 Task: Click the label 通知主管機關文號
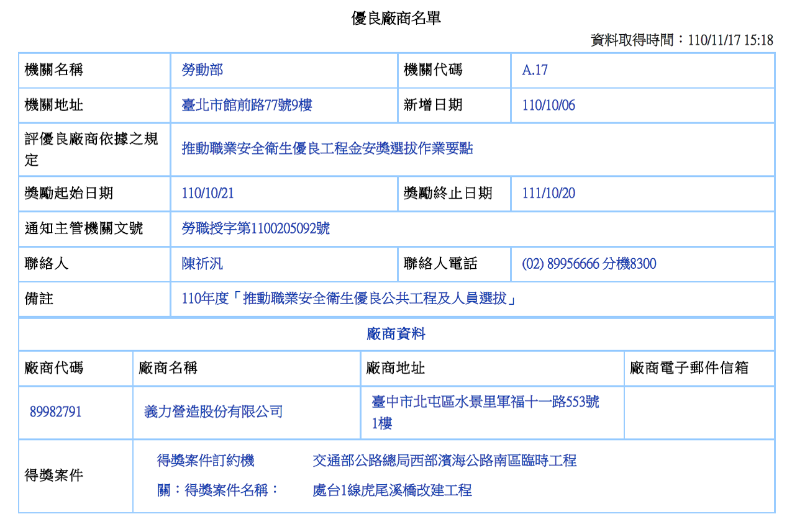[84, 229]
